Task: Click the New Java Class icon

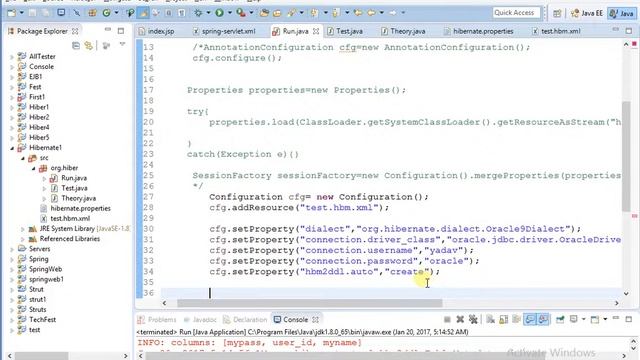Action: coord(107,13)
